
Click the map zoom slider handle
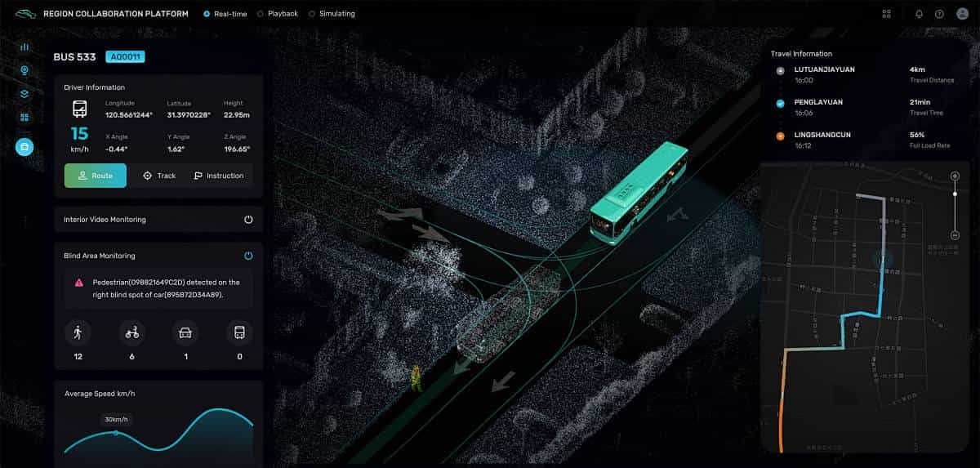point(955,194)
